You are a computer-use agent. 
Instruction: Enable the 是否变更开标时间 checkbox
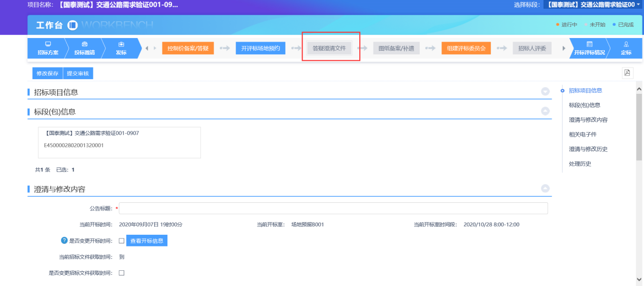pyautogui.click(x=121, y=241)
